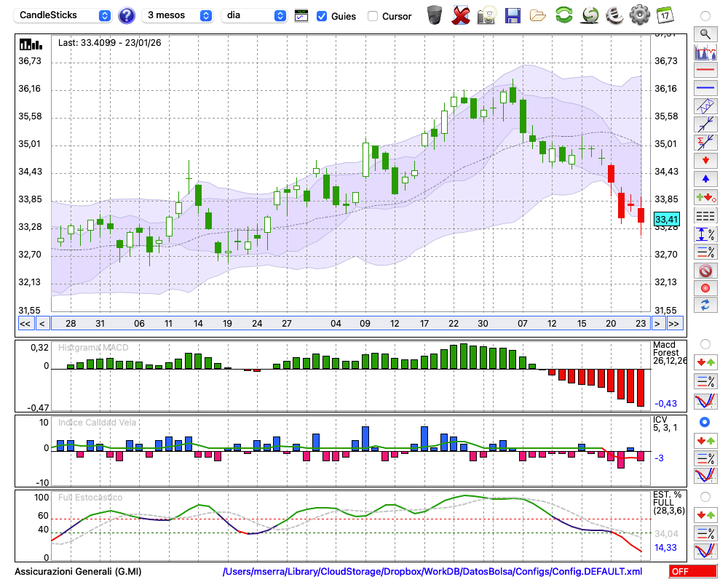
Task: Click the red prohibited sign tool icon
Action: point(705,271)
